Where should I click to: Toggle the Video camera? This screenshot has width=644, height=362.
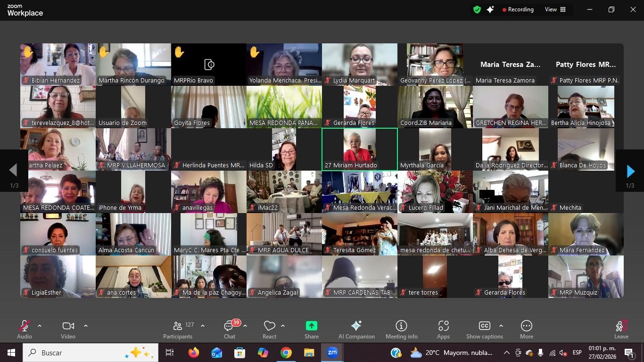click(x=68, y=329)
